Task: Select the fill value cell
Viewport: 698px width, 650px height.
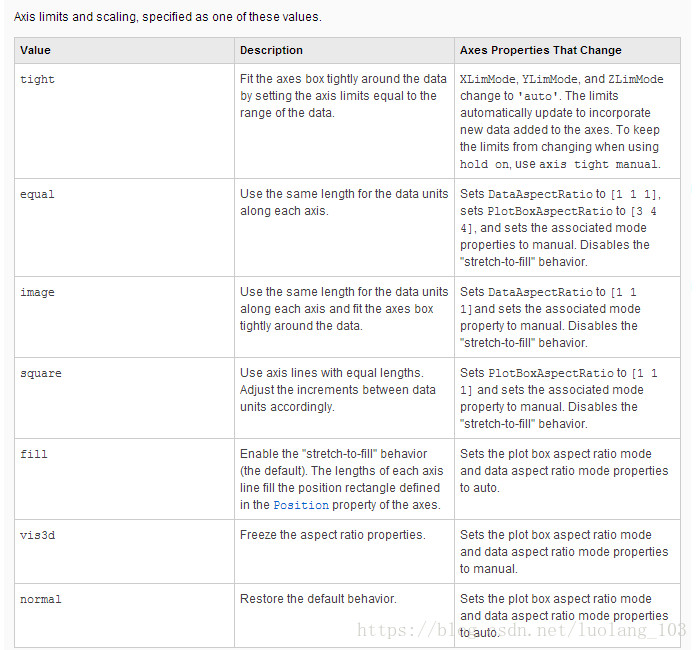Action: point(124,479)
